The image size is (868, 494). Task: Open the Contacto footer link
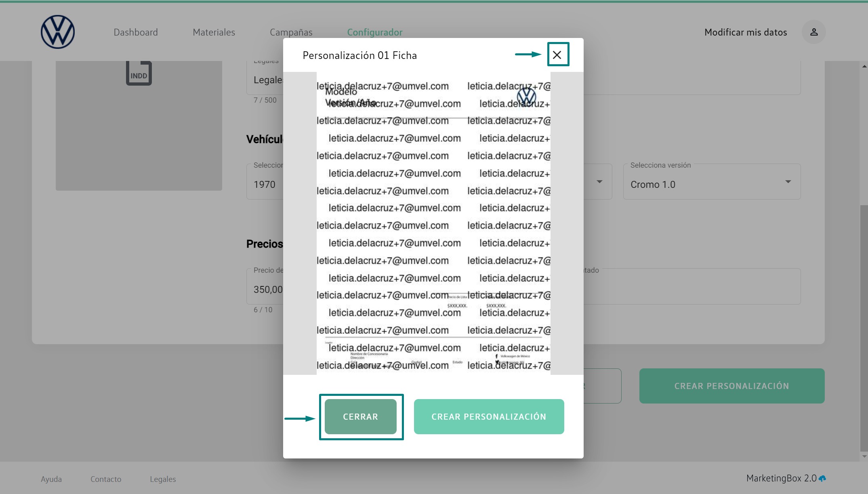click(106, 479)
